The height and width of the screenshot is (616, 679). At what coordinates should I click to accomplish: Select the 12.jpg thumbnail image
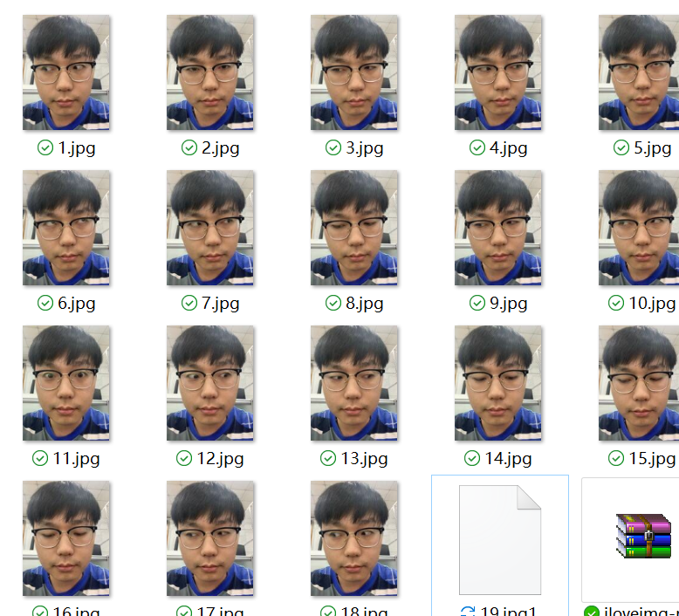[x=210, y=383]
